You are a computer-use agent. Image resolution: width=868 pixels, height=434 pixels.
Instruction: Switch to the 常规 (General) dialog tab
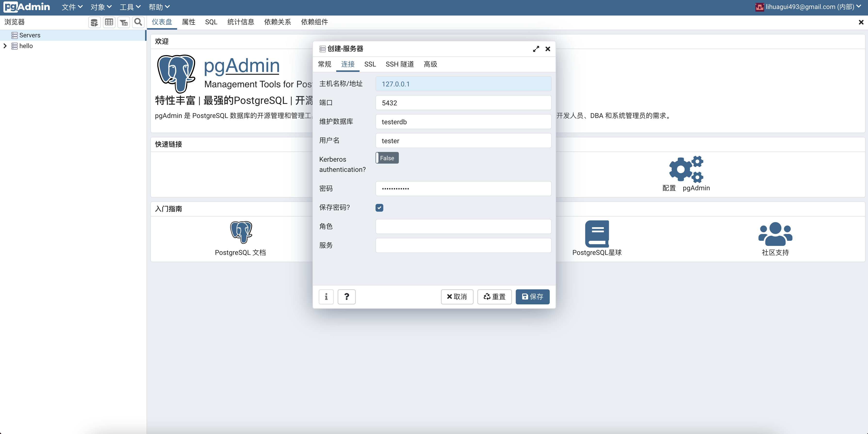click(x=325, y=64)
